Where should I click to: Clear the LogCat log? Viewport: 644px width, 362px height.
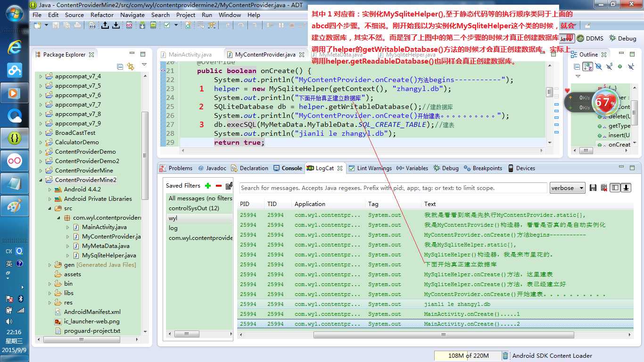[x=604, y=188]
